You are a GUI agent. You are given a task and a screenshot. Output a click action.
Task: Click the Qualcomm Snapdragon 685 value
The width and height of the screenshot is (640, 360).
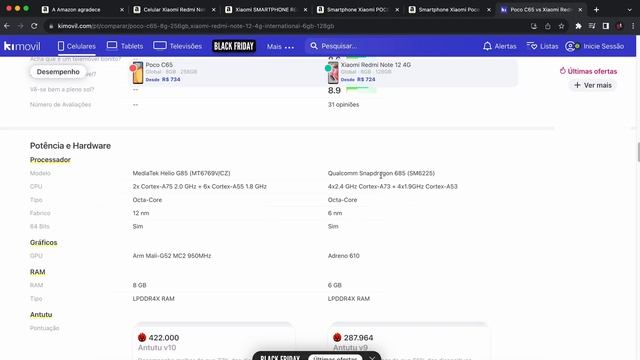click(x=381, y=173)
